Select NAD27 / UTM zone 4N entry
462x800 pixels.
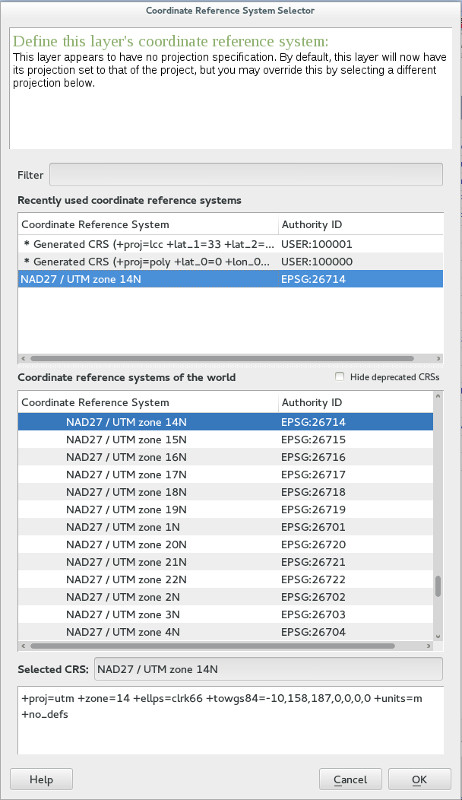[225, 632]
